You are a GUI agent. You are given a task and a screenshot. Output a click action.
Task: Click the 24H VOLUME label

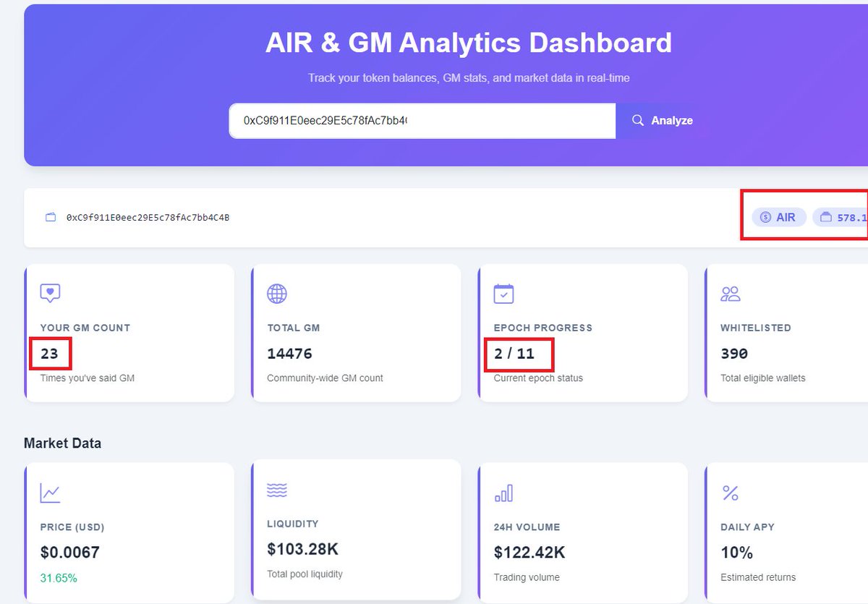click(527, 527)
